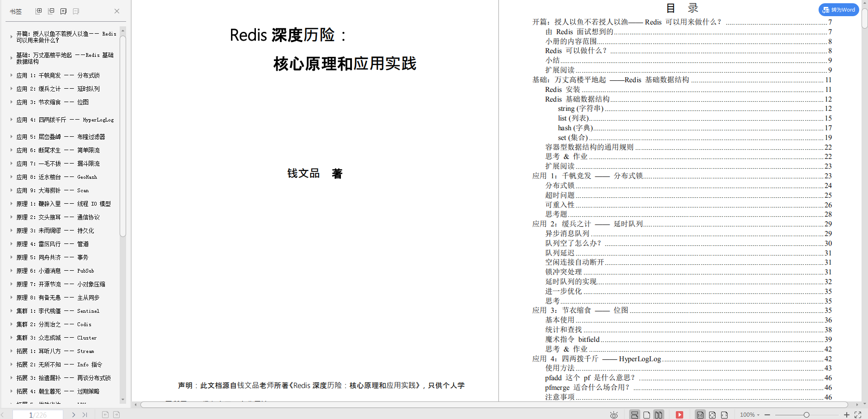Expand bookmark 应用 3: 节衣缩食 位图

coord(11,102)
